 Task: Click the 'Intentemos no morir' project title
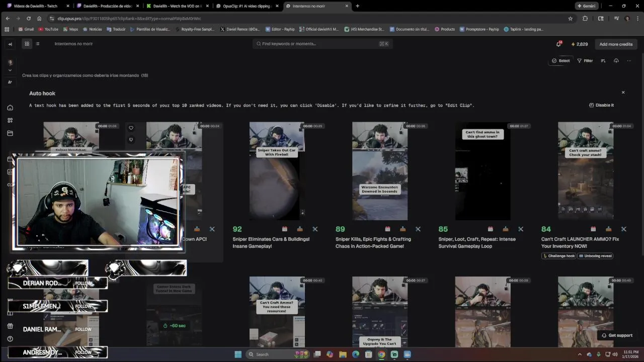[73, 44]
